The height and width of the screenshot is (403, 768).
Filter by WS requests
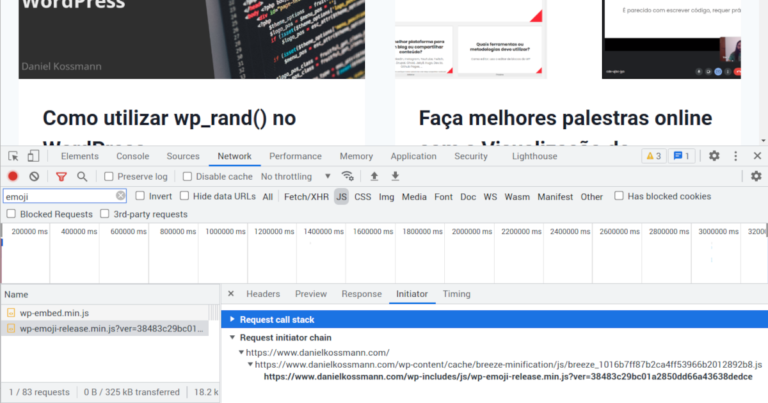coord(490,196)
